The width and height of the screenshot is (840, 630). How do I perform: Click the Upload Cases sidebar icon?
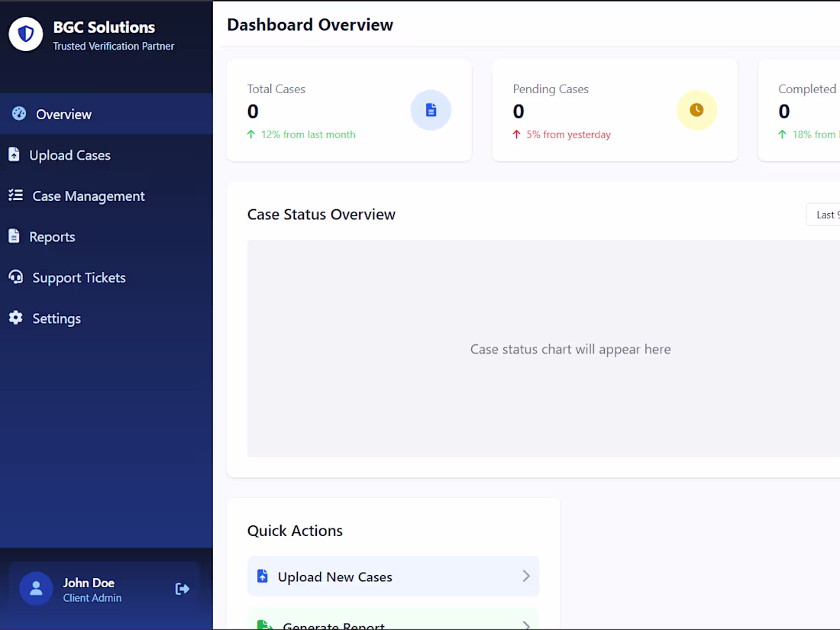(15, 154)
